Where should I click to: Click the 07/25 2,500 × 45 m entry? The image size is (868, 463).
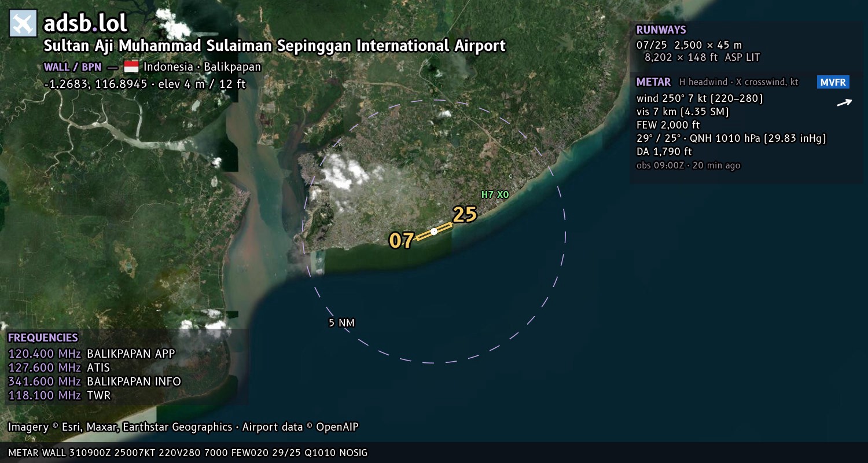coord(689,45)
